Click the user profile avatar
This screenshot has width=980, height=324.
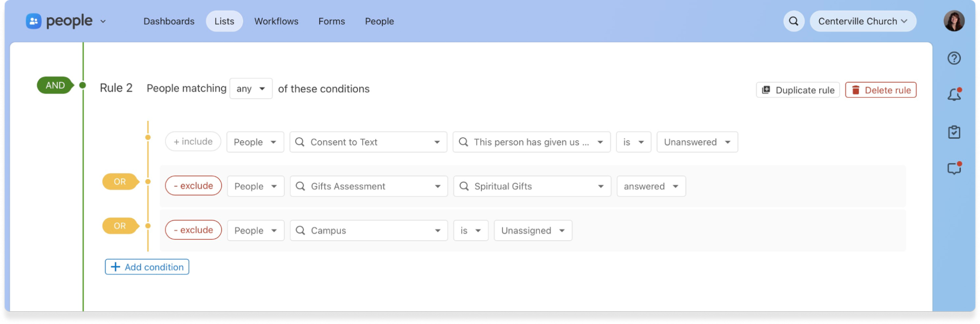(x=954, y=21)
